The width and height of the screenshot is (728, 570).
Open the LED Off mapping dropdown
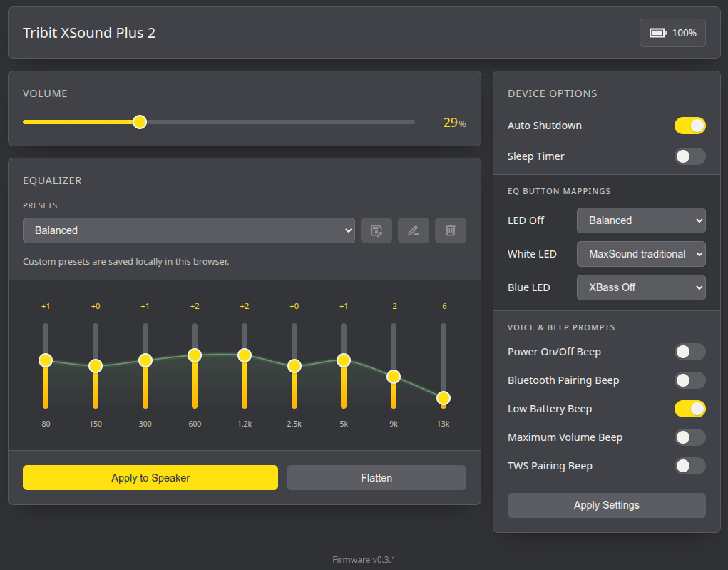point(641,220)
